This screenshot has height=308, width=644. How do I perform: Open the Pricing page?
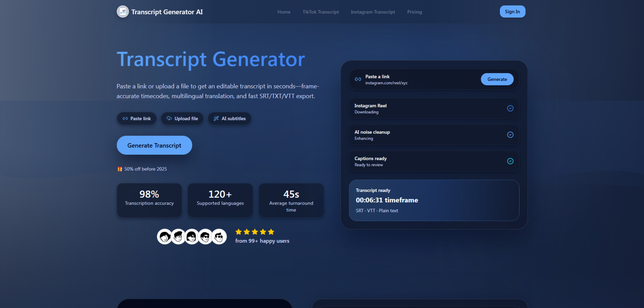pos(414,12)
